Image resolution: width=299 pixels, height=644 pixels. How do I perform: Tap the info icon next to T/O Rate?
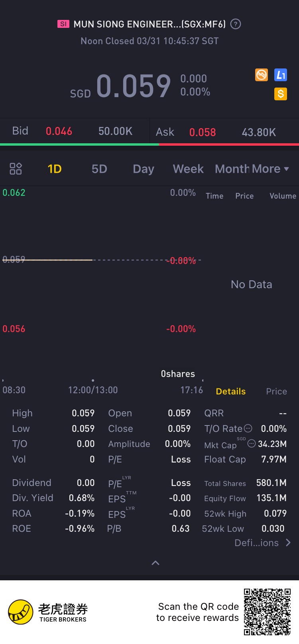[x=248, y=429]
